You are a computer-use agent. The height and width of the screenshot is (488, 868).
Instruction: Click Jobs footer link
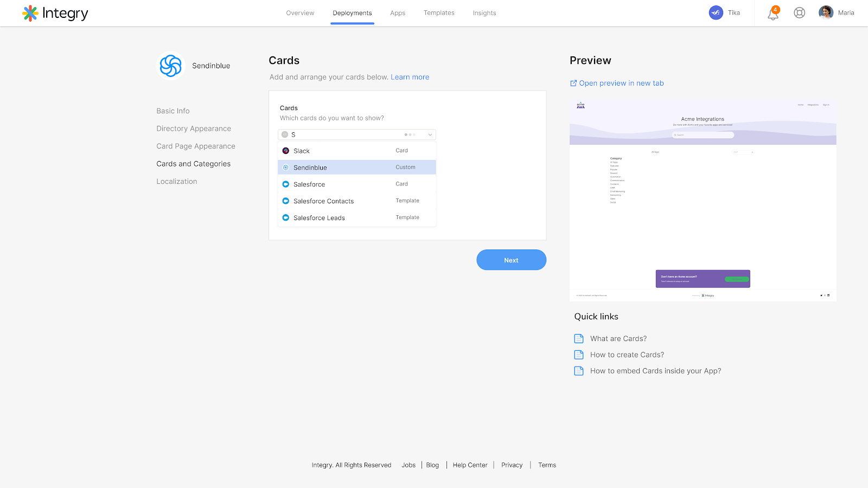[409, 465]
